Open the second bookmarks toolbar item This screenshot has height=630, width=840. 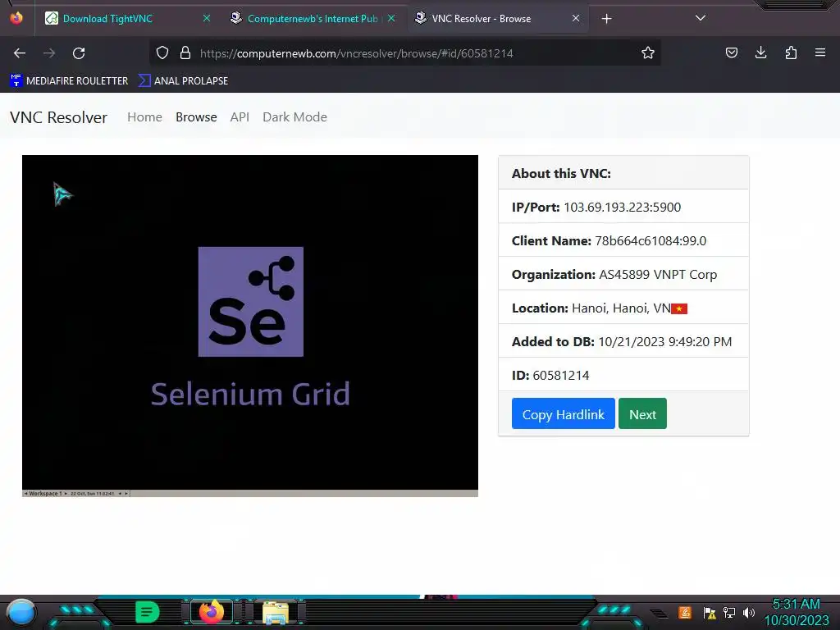tap(183, 81)
